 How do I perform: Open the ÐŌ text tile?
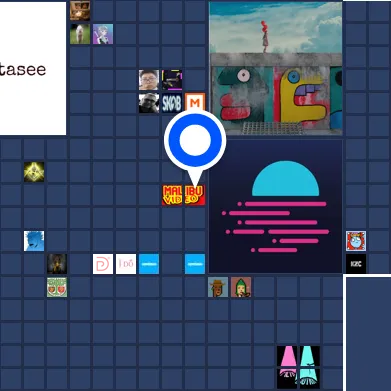coord(126,264)
